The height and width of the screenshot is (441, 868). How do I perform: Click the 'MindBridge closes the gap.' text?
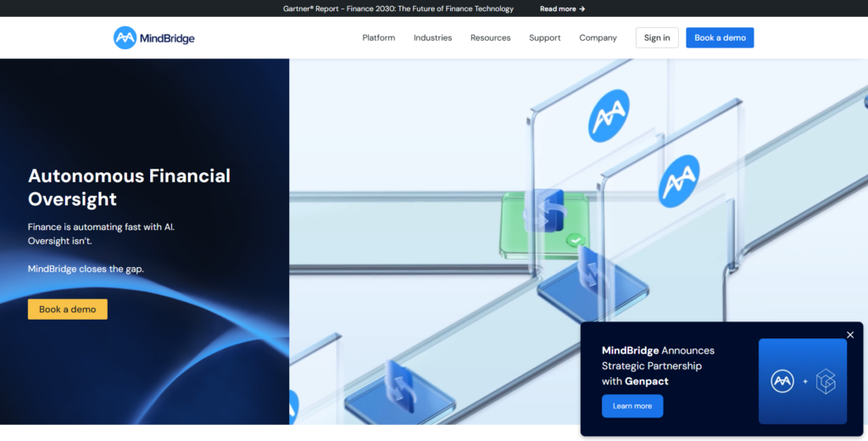[86, 269]
